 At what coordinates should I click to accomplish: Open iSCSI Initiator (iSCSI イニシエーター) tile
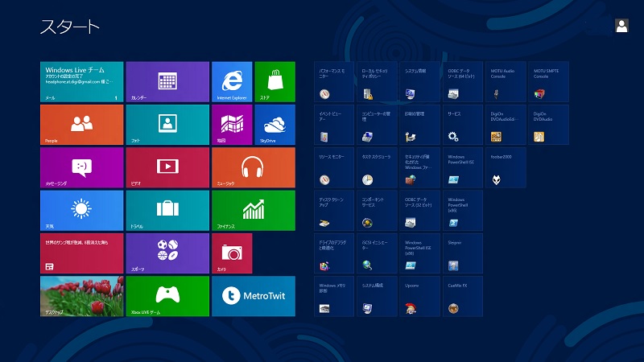(377, 253)
